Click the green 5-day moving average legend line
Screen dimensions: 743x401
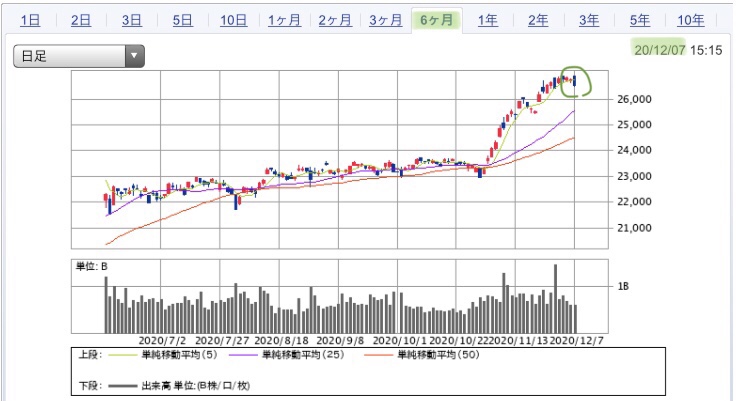coord(123,355)
